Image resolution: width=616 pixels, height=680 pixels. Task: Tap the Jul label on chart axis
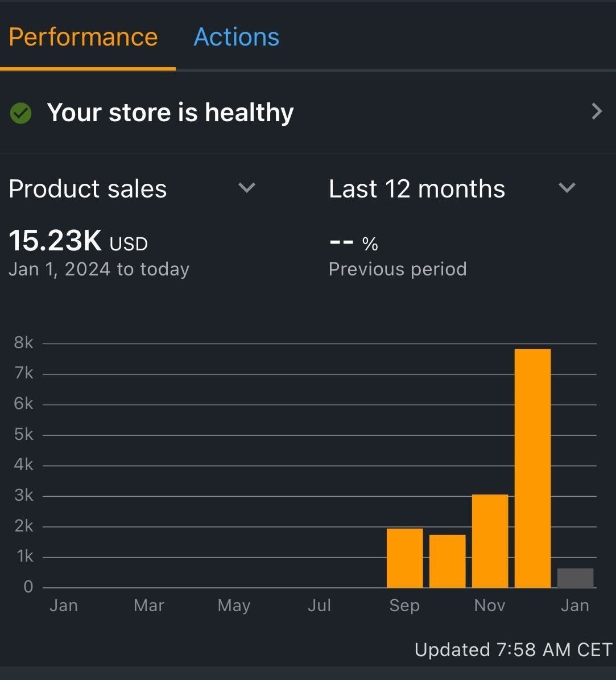pyautogui.click(x=319, y=605)
